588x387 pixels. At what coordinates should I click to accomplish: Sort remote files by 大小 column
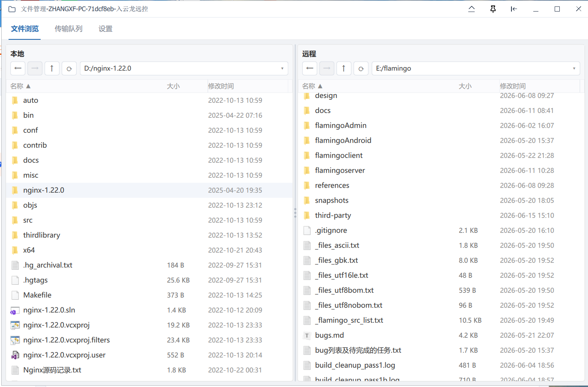(x=465, y=86)
